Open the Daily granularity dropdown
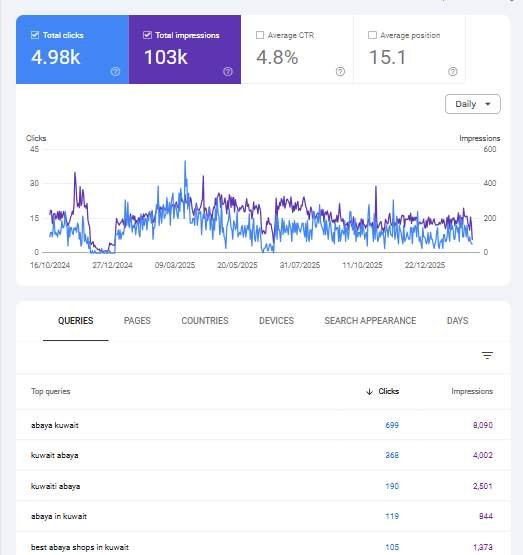Image resolution: width=523 pixels, height=555 pixels. 473,104
